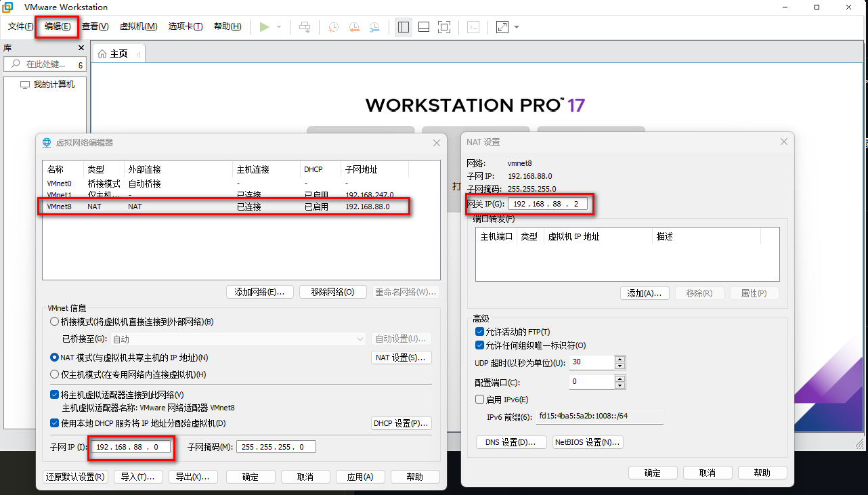Select the VMnet0 bridged network row
The image size is (868, 495).
click(225, 184)
